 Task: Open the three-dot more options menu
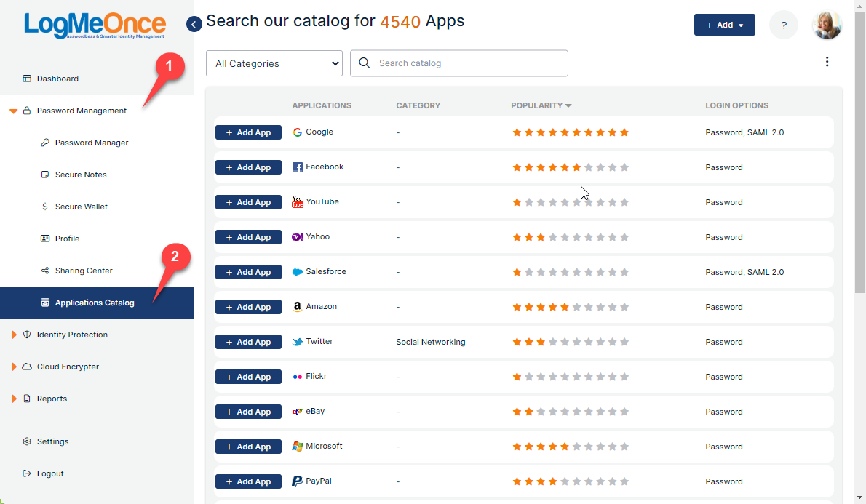click(827, 62)
